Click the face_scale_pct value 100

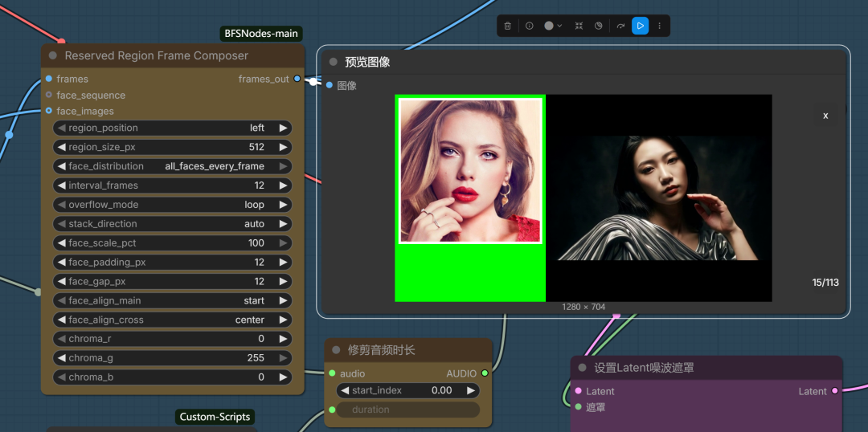[x=256, y=242]
